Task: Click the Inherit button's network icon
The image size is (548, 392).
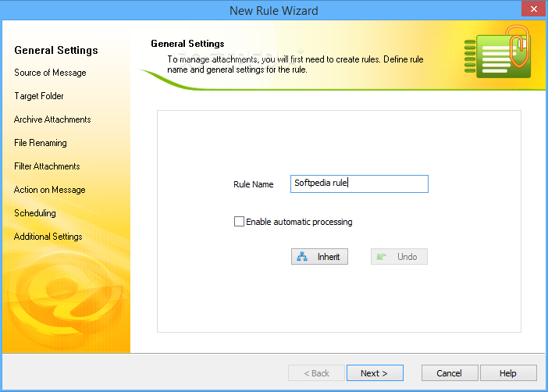Action: (x=302, y=257)
